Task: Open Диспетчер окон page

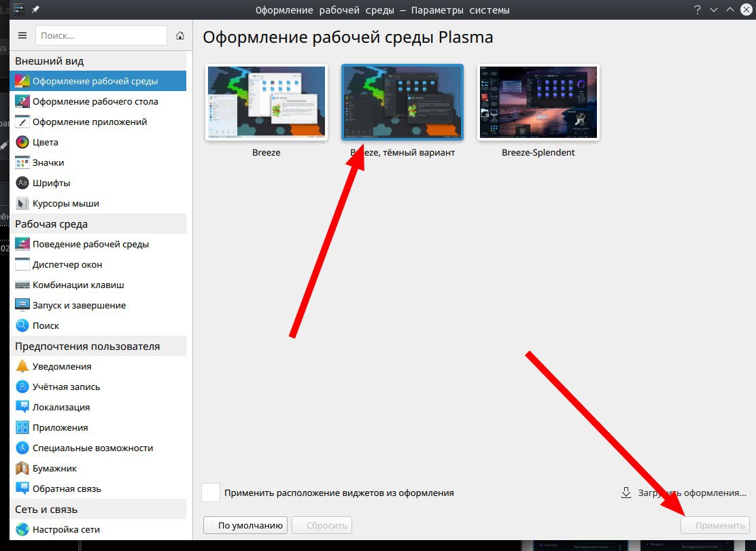Action: click(98, 264)
